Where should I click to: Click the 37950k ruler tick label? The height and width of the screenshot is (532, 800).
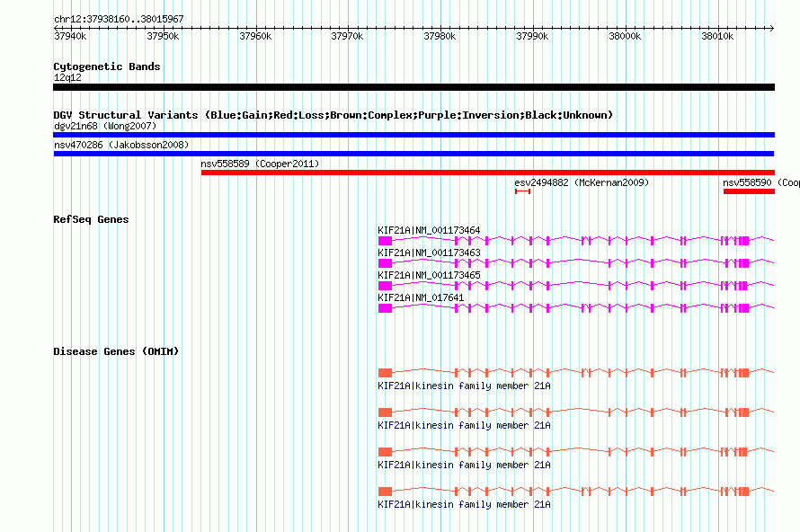(x=163, y=36)
